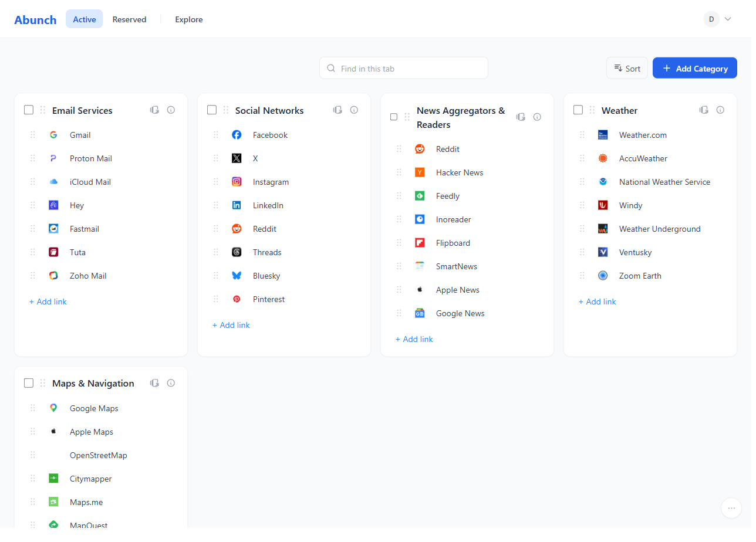Click the Instagram logo icon
756x542 pixels.
pos(237,182)
